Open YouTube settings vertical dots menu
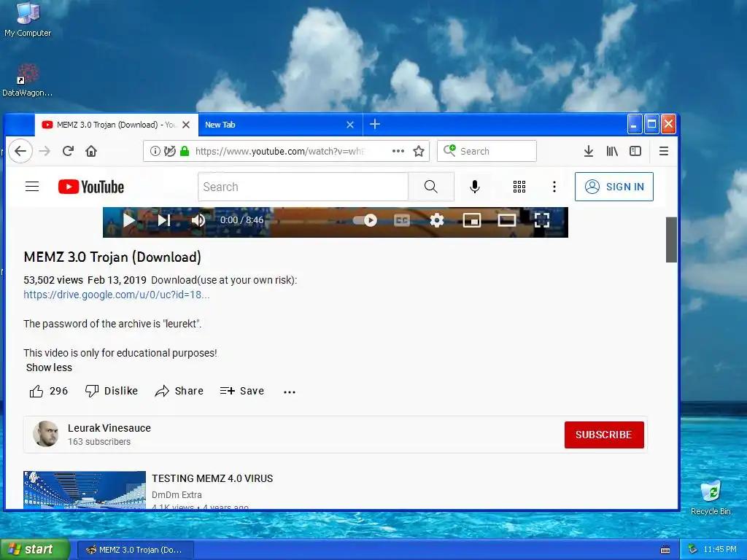 point(554,187)
